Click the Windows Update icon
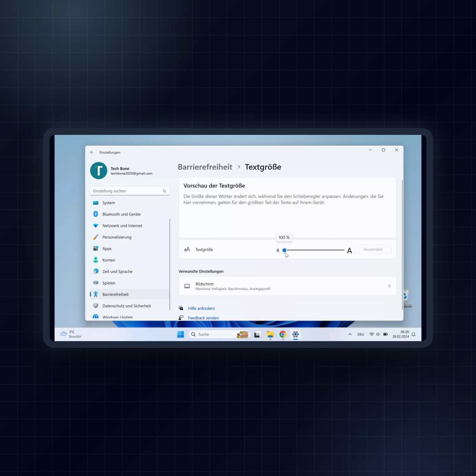 click(x=96, y=317)
